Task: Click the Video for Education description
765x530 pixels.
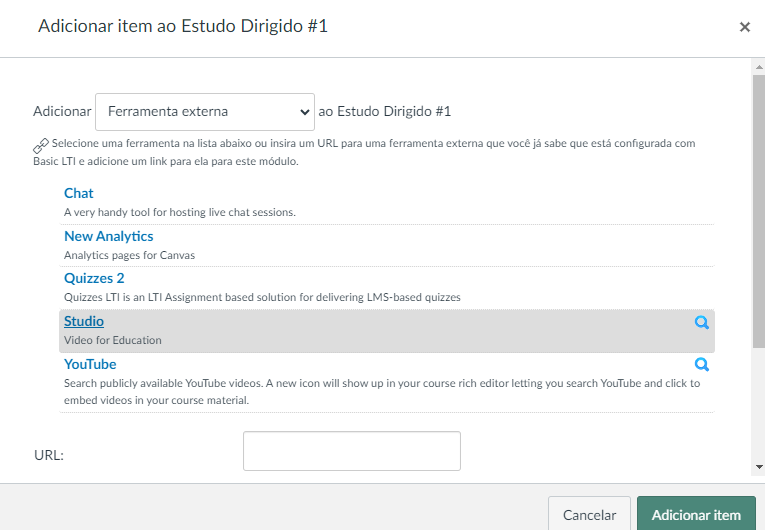Action: click(113, 340)
